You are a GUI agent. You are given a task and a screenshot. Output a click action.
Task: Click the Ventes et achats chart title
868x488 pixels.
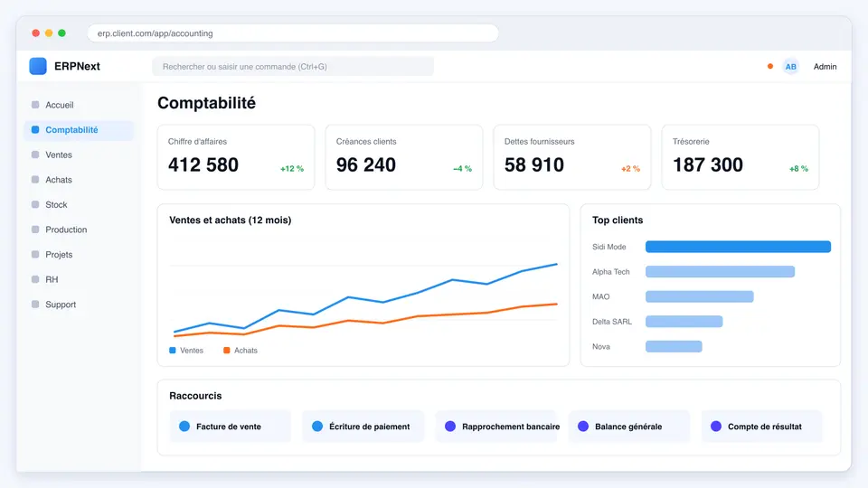tap(231, 221)
